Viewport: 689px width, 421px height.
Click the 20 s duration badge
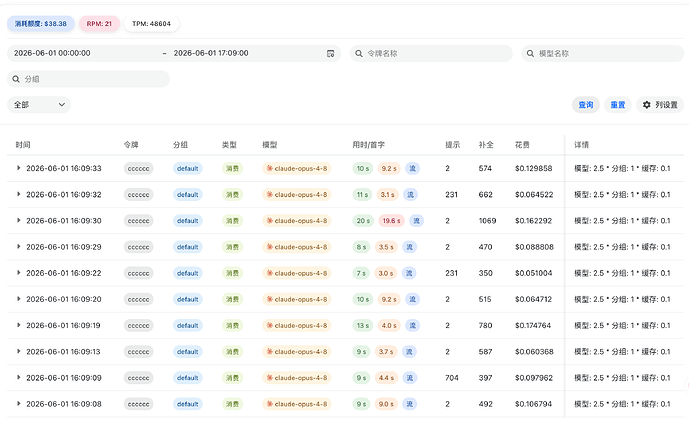(363, 221)
